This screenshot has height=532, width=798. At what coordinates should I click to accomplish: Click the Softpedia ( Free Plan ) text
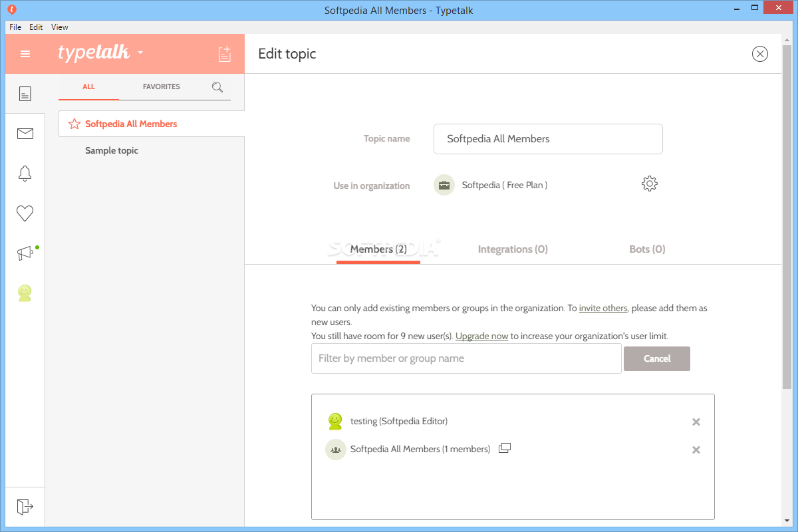click(x=505, y=185)
